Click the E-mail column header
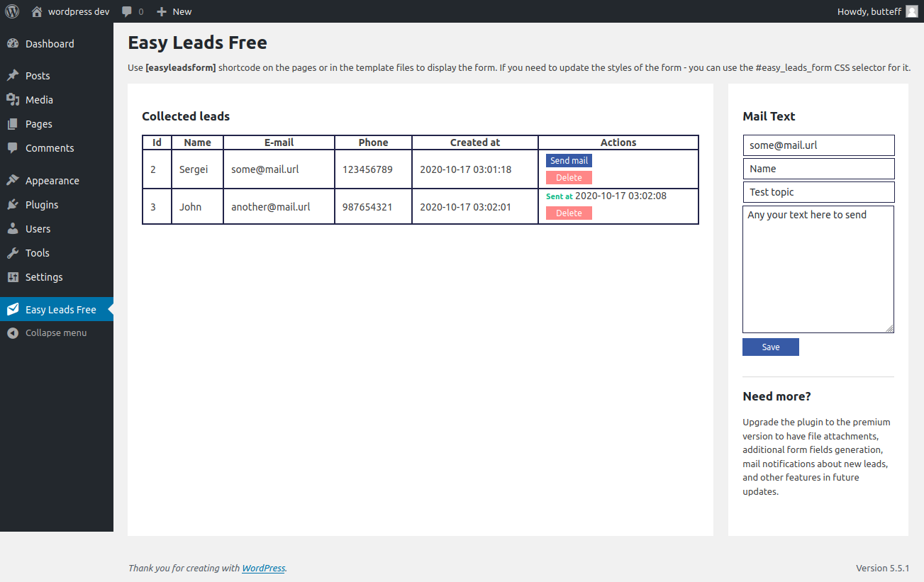 click(x=279, y=142)
